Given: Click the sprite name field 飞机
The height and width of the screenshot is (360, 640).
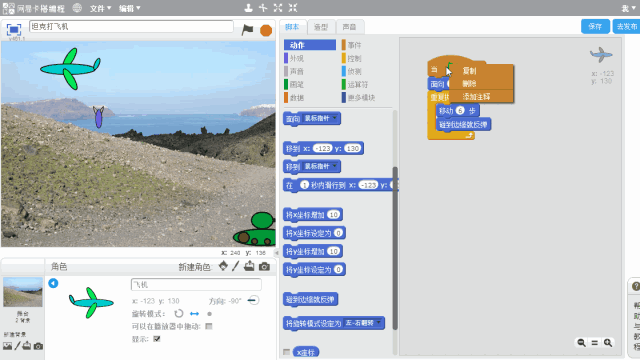Looking at the screenshot, I should [196, 284].
